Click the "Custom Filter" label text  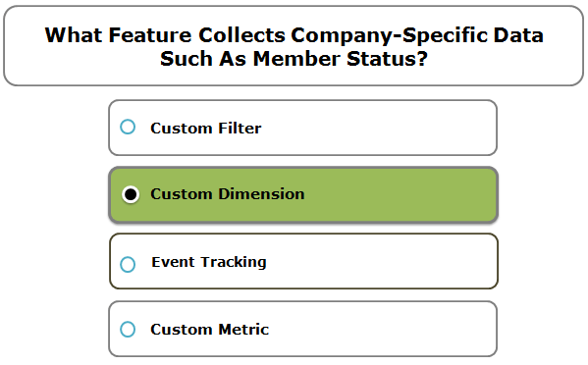pyautogui.click(x=206, y=129)
